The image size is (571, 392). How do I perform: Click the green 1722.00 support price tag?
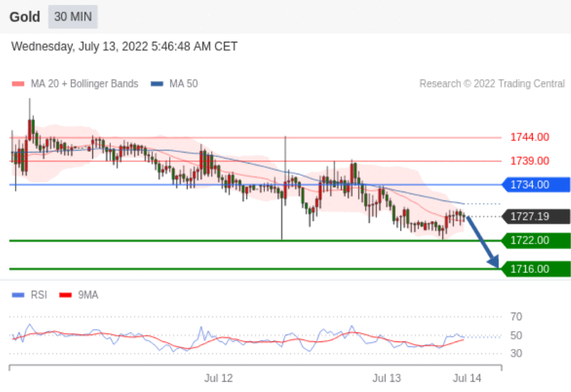point(536,241)
